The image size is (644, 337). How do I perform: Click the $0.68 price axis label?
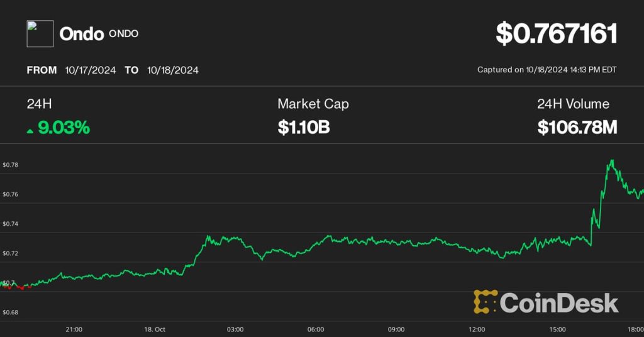[x=11, y=312]
